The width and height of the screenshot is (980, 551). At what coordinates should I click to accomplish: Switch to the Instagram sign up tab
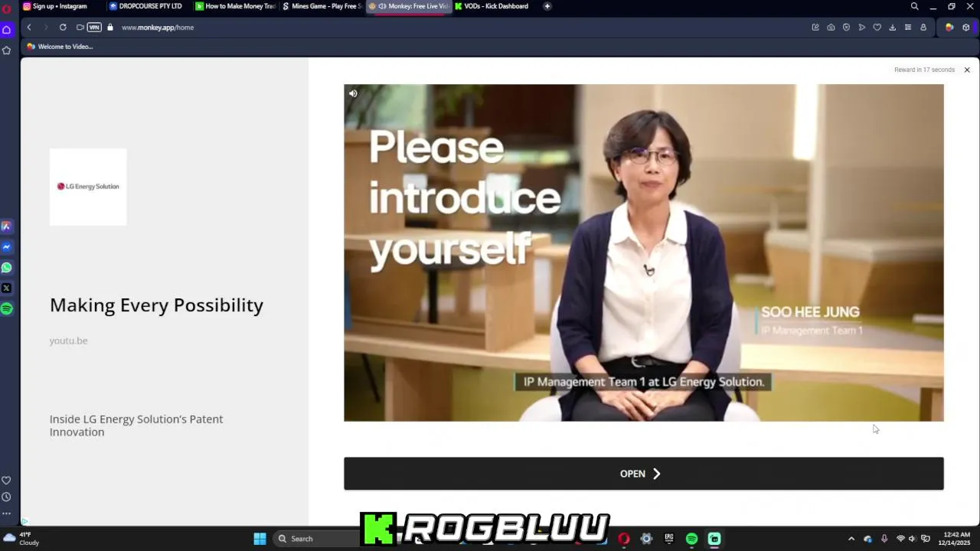coord(61,6)
